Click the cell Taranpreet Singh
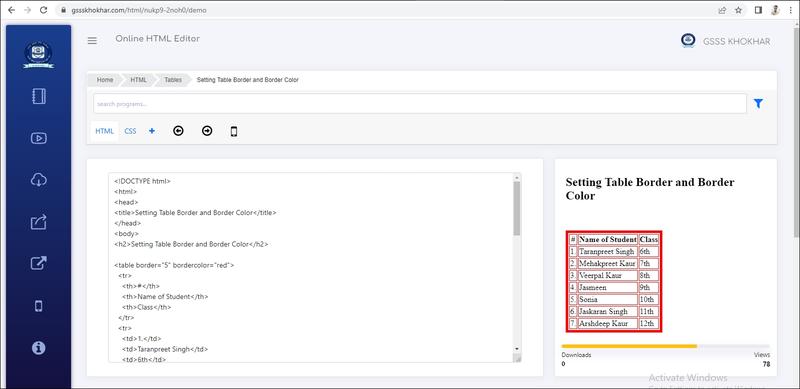800x389 pixels. [x=608, y=251]
